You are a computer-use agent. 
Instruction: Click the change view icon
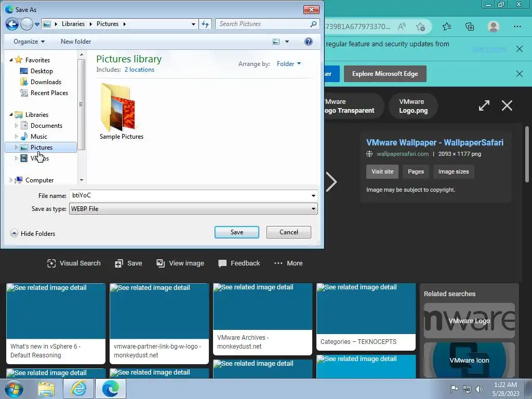[276, 42]
